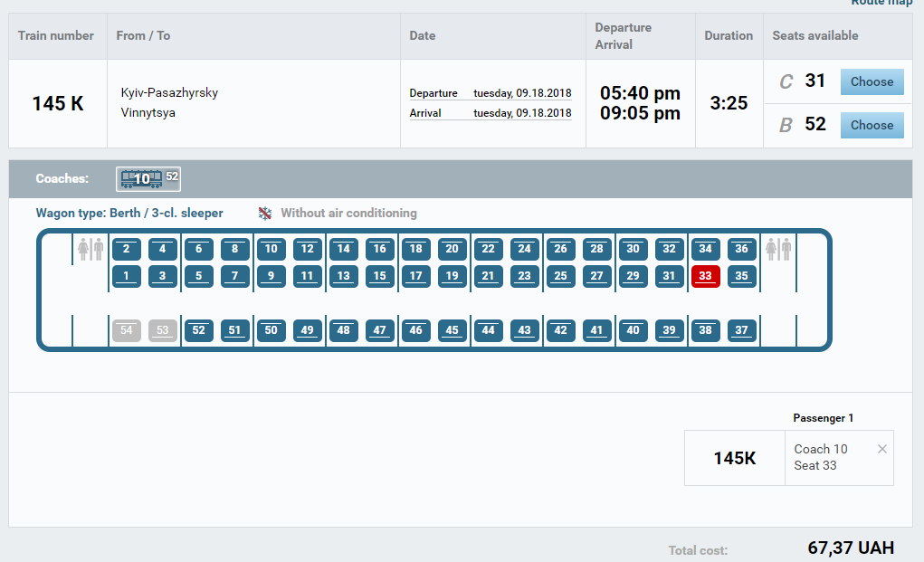Viewport: 924px width, 562px height.
Task: Choose seat 6
Action: [198, 249]
